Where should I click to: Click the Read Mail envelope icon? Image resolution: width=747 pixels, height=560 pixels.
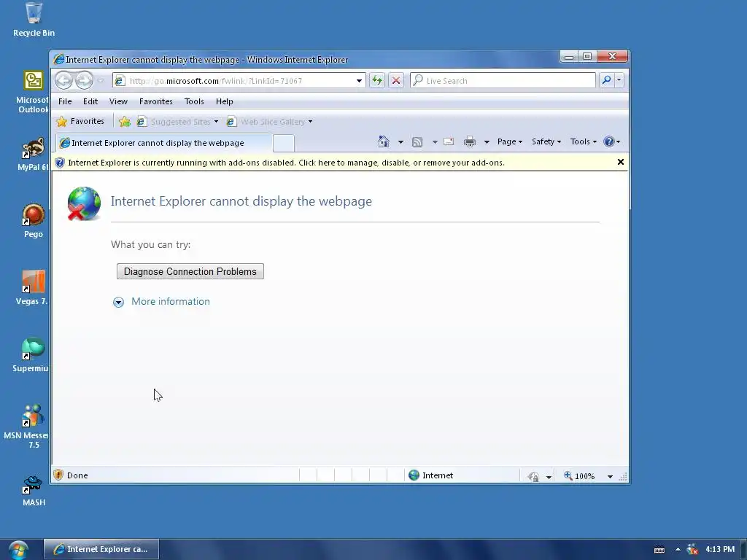449,141
